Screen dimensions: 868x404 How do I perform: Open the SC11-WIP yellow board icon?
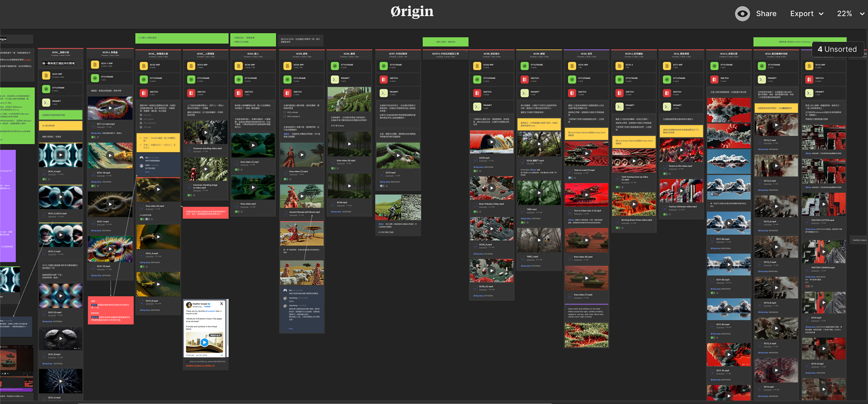click(x=667, y=66)
